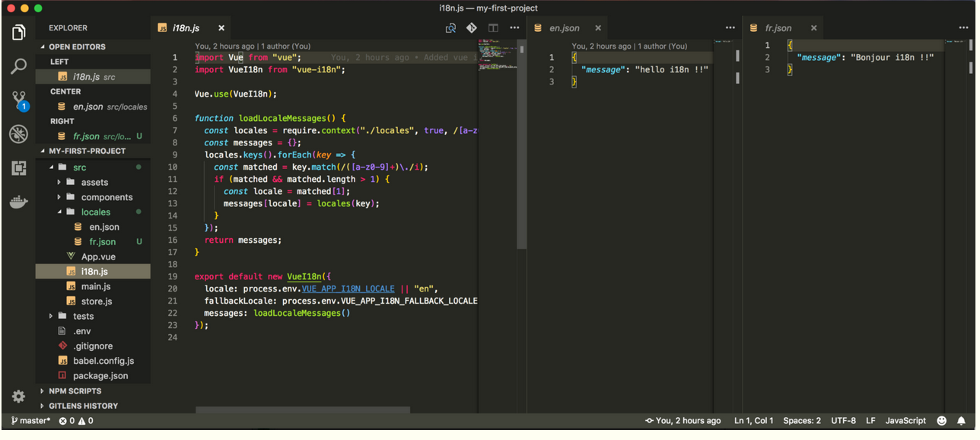Click the JS file icon of main.js
980x440 pixels.
tap(71, 286)
